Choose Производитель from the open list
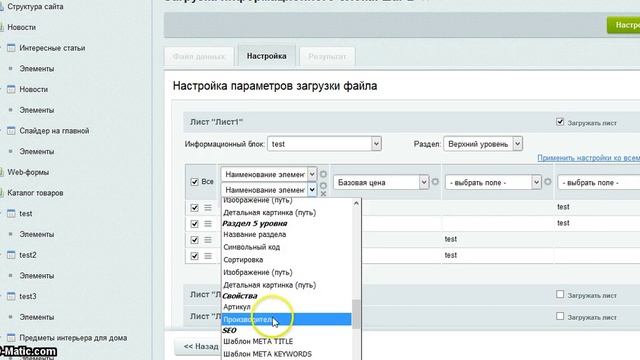 (x=287, y=319)
